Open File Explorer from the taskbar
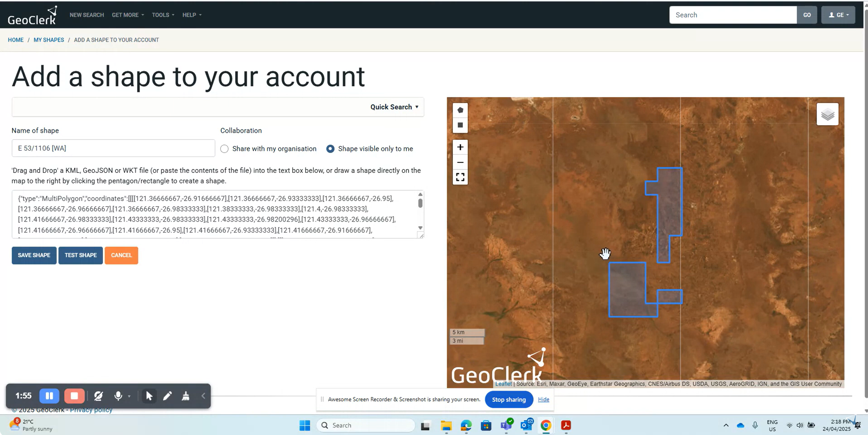The height and width of the screenshot is (435, 868). click(446, 426)
